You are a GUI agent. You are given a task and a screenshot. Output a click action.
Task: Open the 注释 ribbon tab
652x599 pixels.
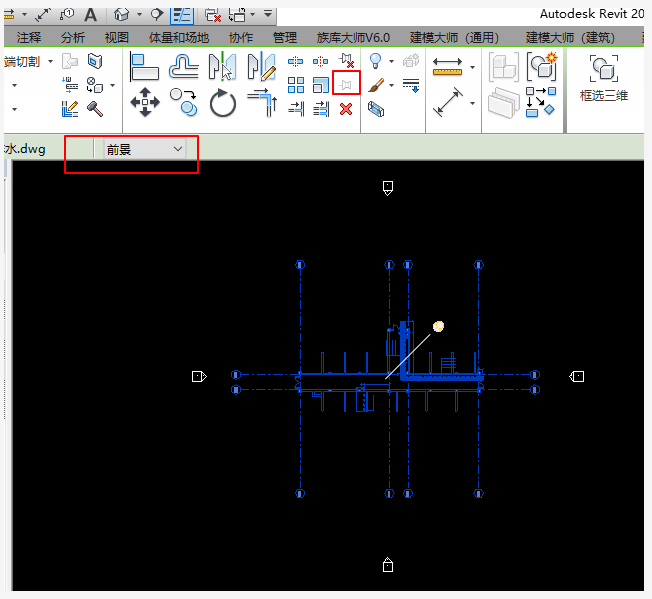click(x=29, y=37)
